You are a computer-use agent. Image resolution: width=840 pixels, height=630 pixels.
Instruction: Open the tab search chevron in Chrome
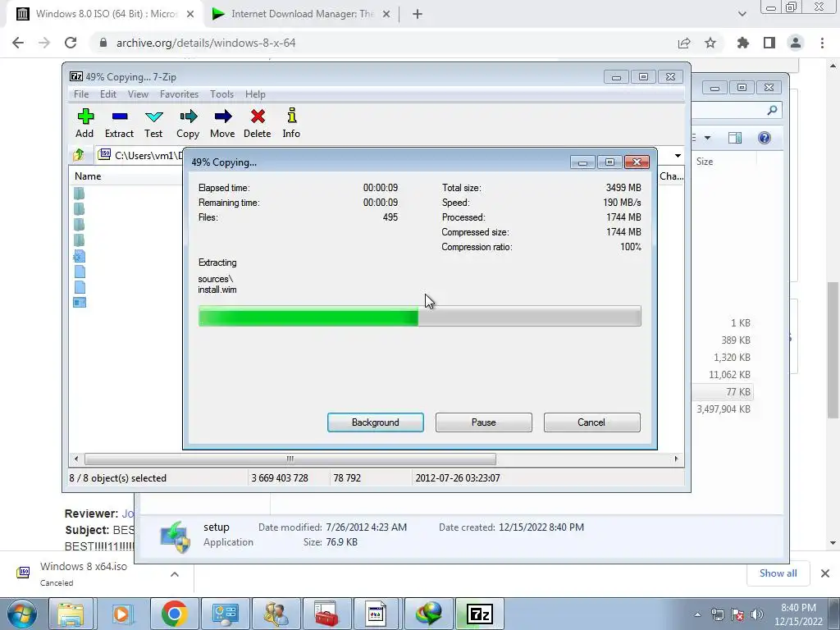[x=742, y=14]
